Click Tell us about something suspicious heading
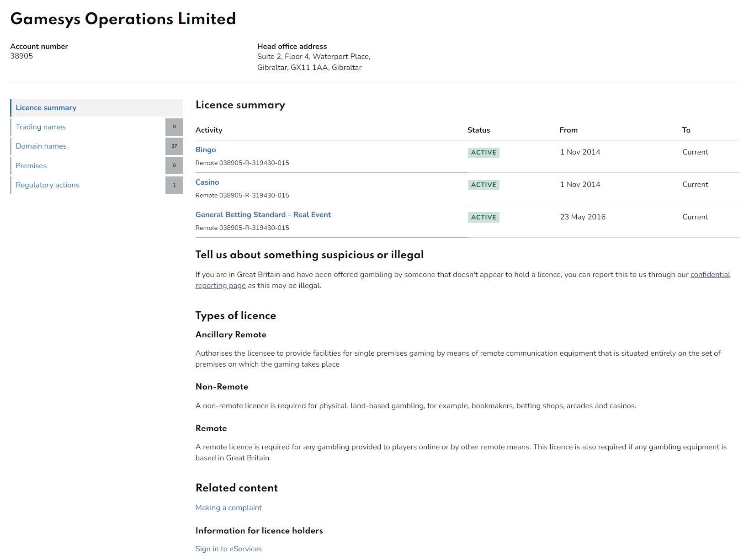Image resolution: width=749 pixels, height=560 pixels. pyautogui.click(x=309, y=255)
